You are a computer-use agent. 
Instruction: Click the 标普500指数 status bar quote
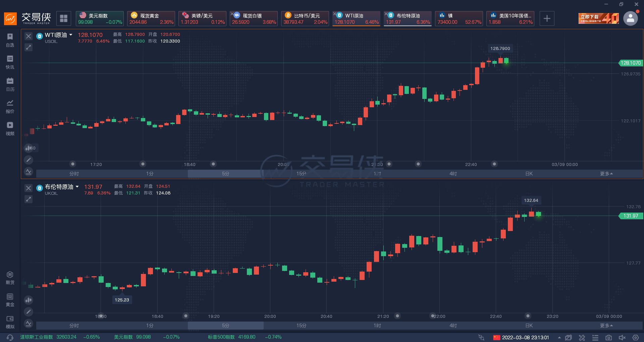point(245,337)
